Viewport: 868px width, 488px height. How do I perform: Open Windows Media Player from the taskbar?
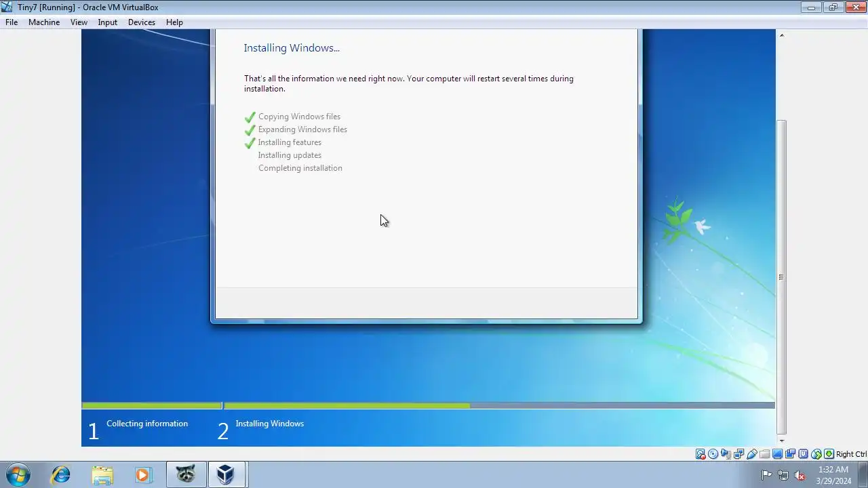(x=143, y=474)
